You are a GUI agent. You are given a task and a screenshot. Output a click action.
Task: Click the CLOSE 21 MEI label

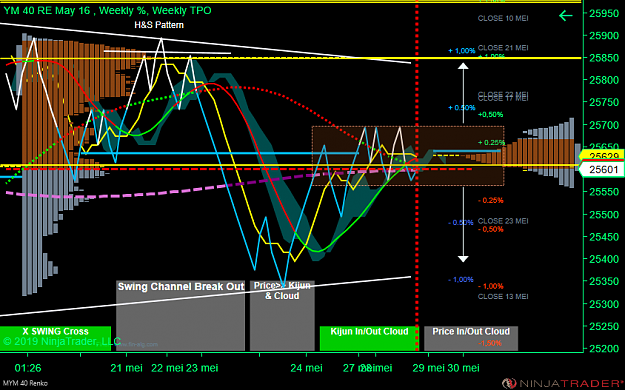point(503,47)
